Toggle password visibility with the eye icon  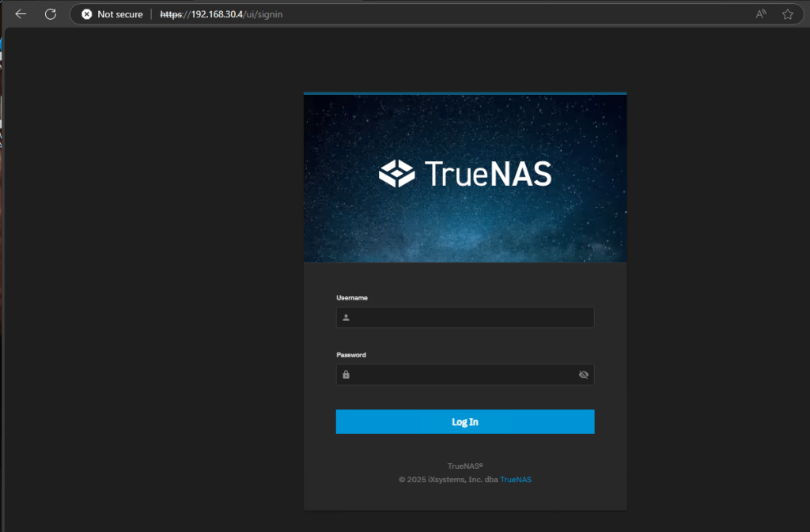pyautogui.click(x=584, y=375)
